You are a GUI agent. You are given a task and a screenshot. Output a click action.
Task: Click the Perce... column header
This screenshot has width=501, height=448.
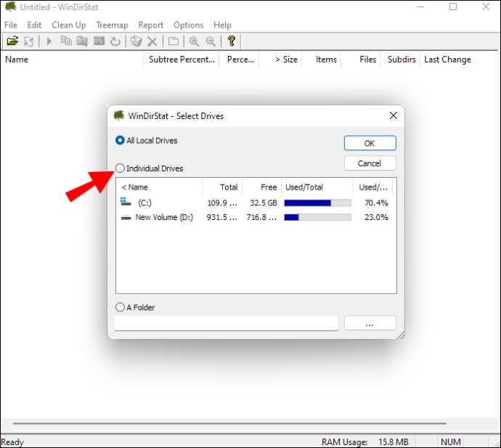(x=239, y=60)
